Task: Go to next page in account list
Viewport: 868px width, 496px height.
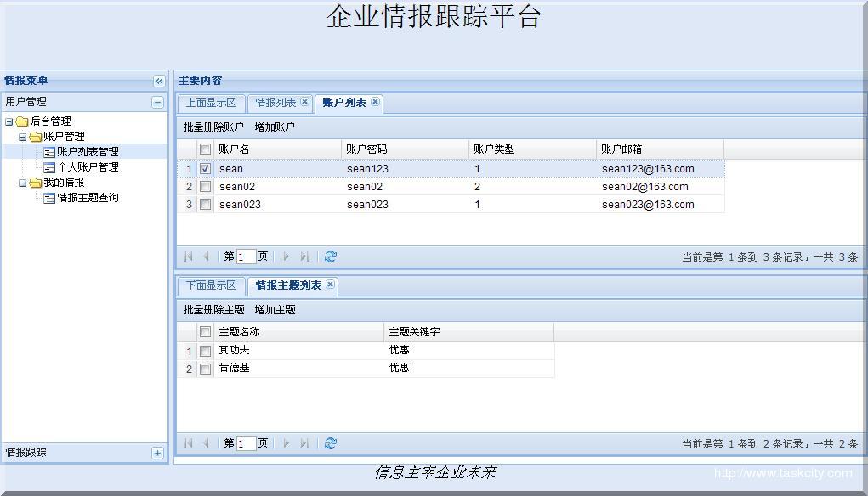Action: click(x=286, y=256)
